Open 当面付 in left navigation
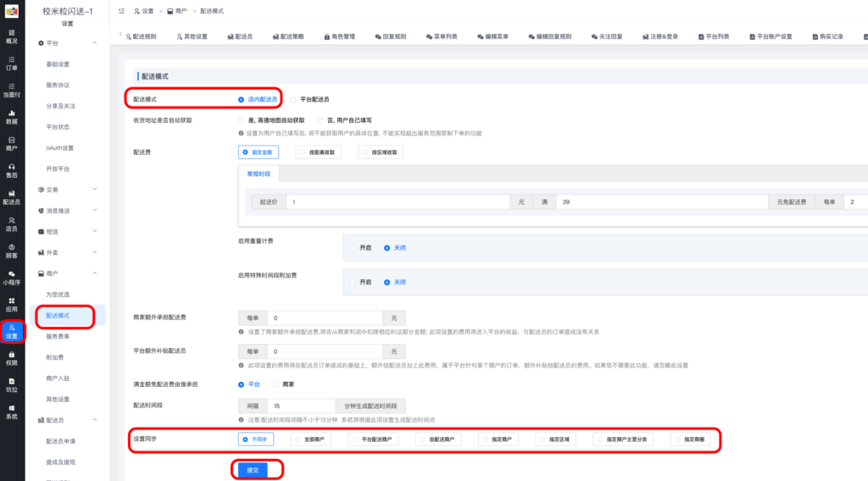 [x=12, y=91]
